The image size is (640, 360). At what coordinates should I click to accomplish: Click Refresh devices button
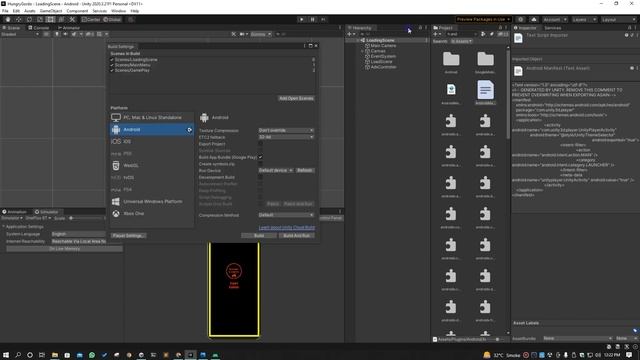304,170
